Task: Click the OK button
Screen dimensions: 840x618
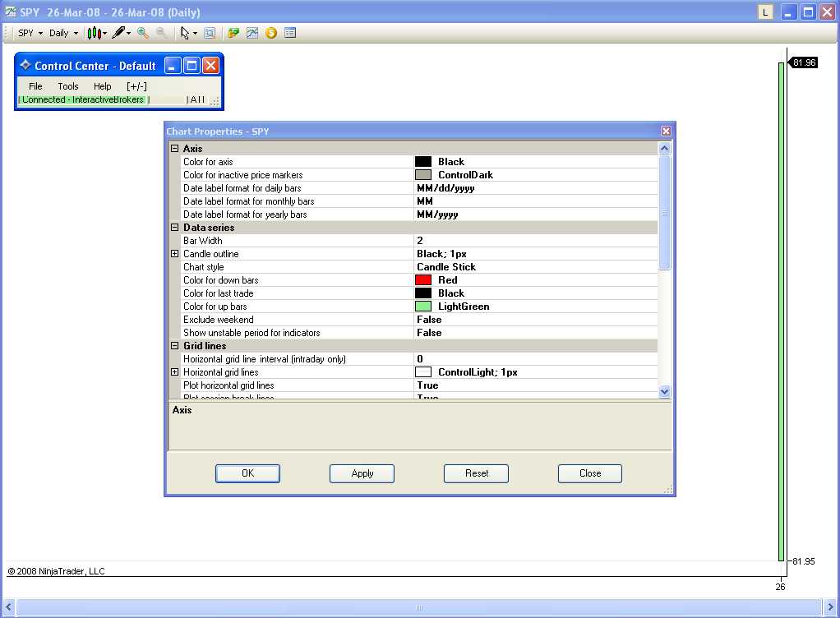Action: (x=247, y=473)
